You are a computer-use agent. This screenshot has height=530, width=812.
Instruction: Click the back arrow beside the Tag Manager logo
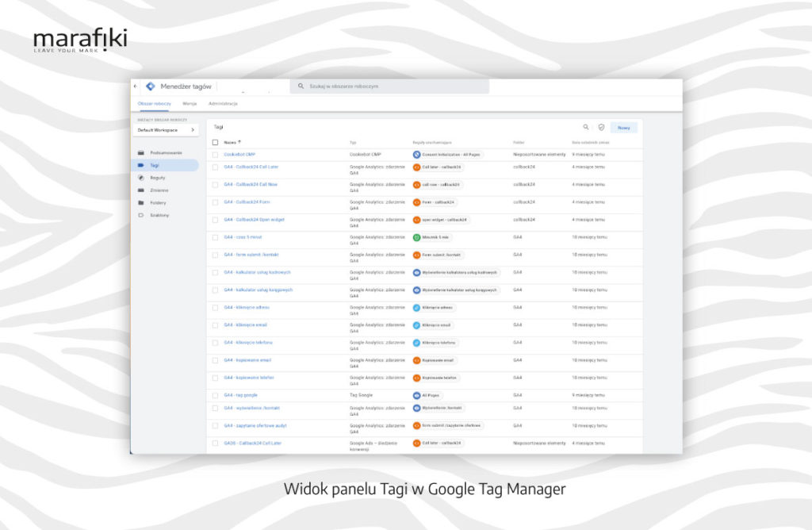135,86
